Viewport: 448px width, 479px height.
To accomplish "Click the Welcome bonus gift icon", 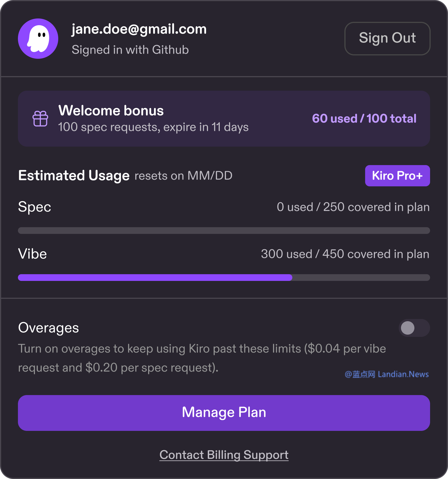I will (40, 119).
